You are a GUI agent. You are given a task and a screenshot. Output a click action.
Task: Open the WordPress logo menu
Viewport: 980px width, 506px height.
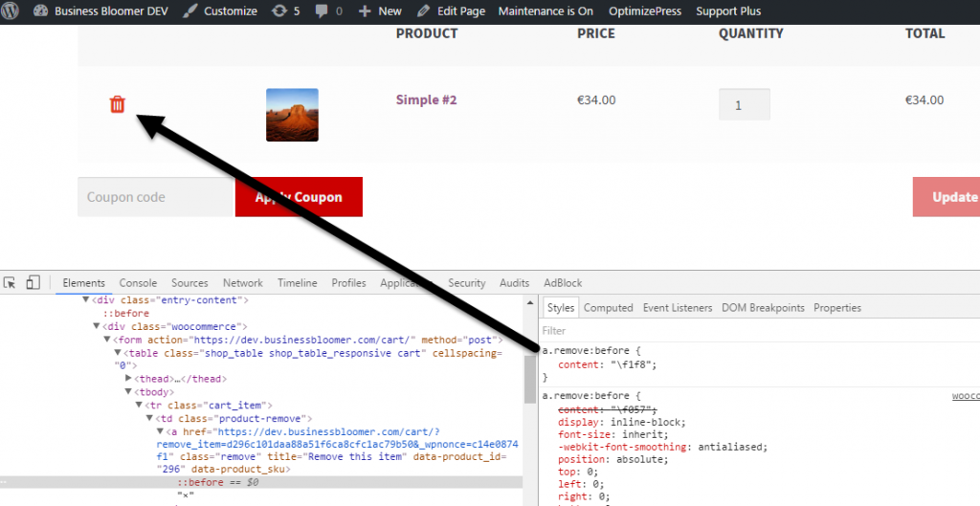pos(11,11)
